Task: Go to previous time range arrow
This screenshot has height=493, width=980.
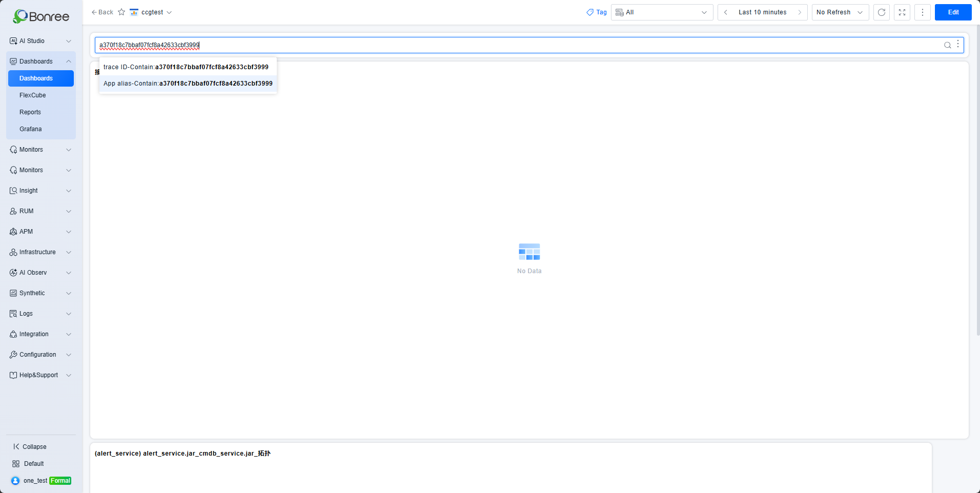Action: click(x=726, y=12)
